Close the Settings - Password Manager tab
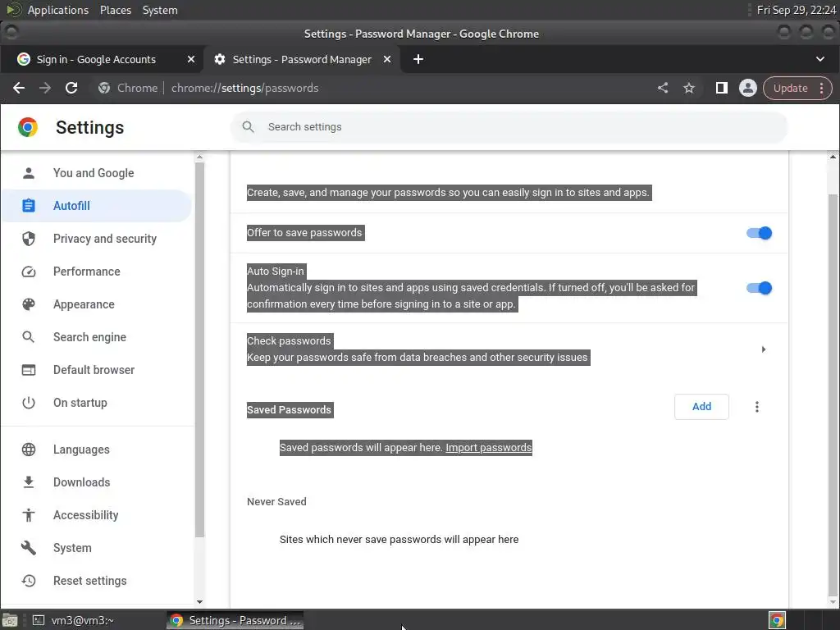 (387, 59)
